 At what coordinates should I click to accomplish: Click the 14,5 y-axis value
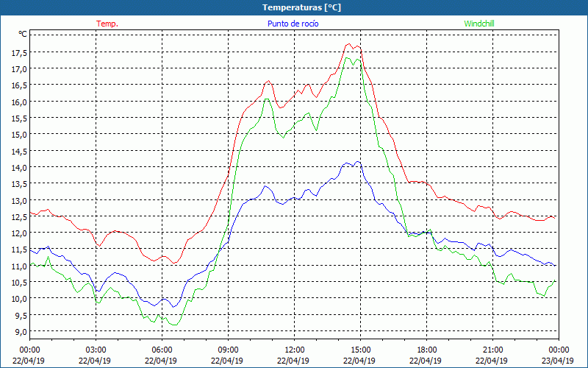click(x=20, y=152)
